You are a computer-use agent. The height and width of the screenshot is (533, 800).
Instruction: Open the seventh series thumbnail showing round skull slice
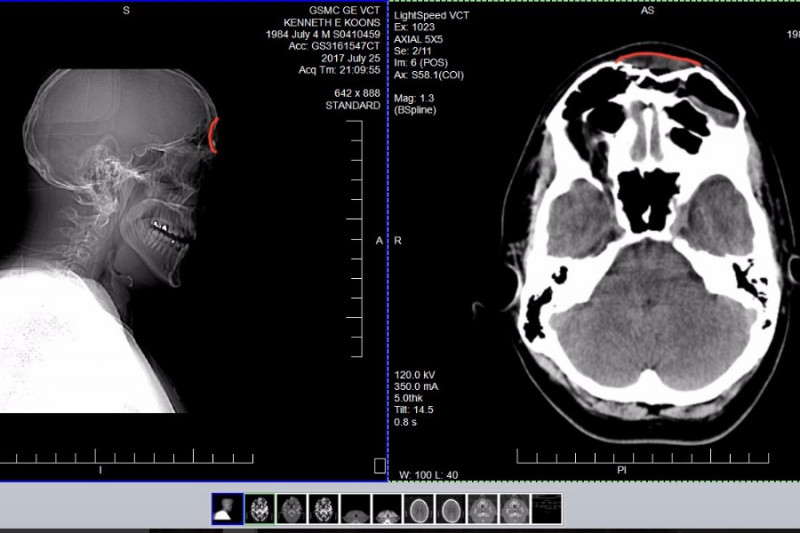click(419, 508)
